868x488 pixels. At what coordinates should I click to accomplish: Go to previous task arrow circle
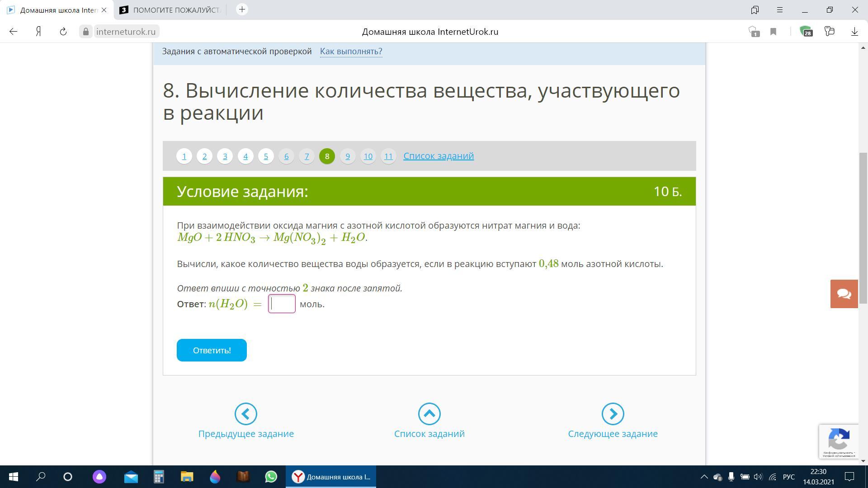(x=246, y=414)
